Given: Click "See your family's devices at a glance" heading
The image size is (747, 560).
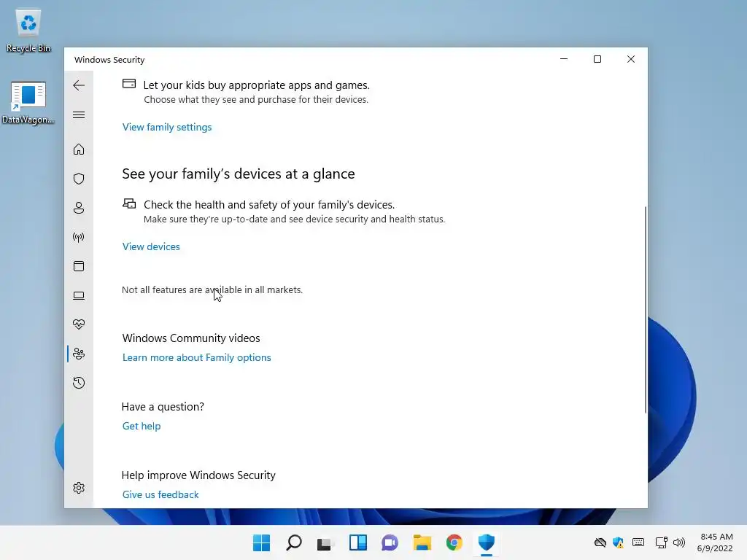Looking at the screenshot, I should pos(239,174).
